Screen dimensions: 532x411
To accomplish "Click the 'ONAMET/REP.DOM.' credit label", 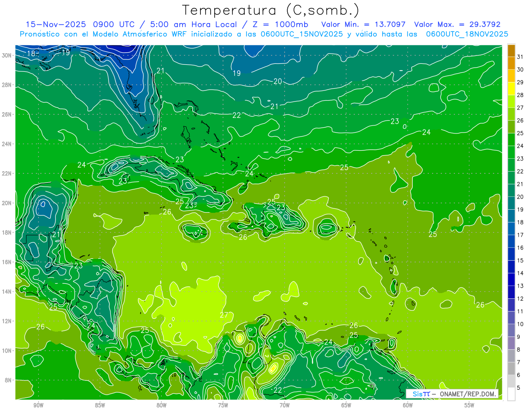I will [467, 394].
